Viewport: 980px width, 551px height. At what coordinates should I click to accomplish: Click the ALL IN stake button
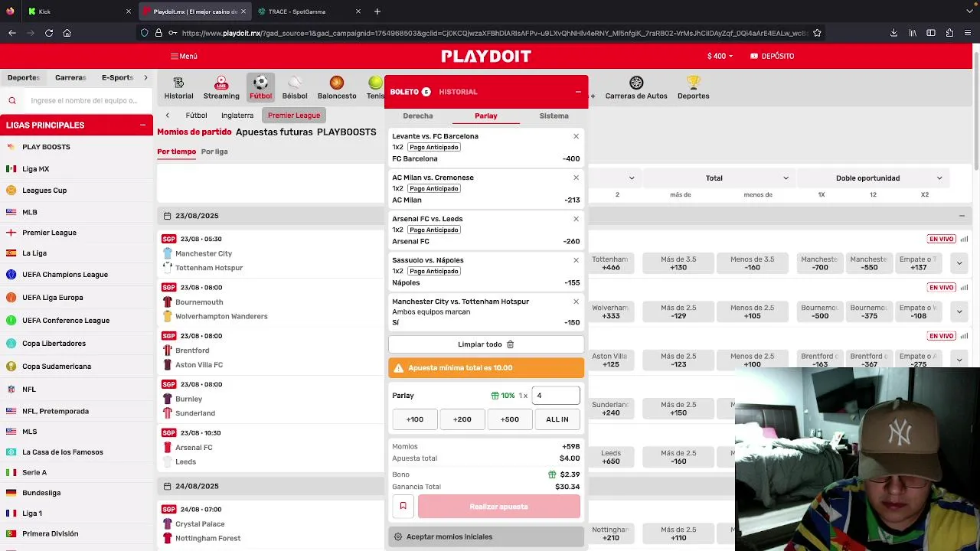pyautogui.click(x=557, y=419)
